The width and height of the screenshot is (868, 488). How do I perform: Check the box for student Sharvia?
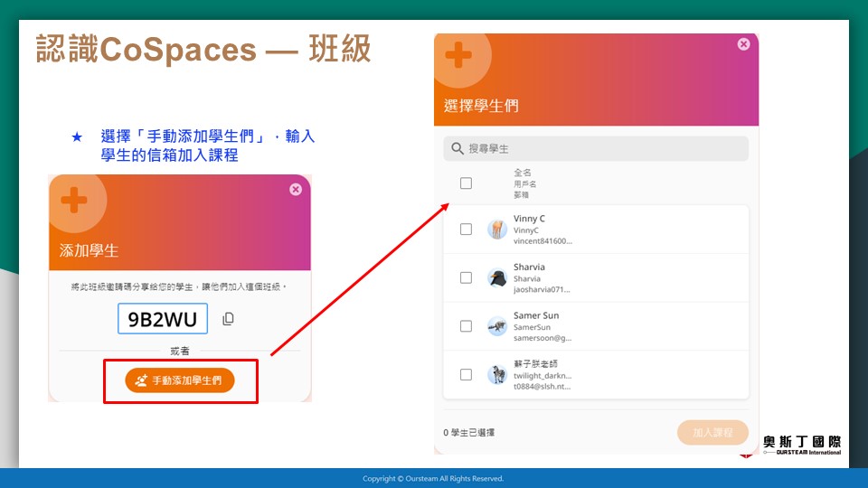467,277
